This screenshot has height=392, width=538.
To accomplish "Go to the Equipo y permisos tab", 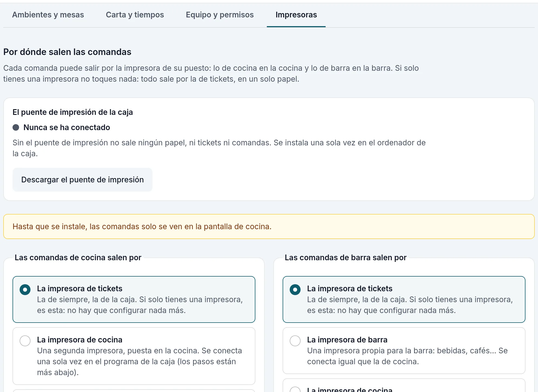I will pos(220,15).
